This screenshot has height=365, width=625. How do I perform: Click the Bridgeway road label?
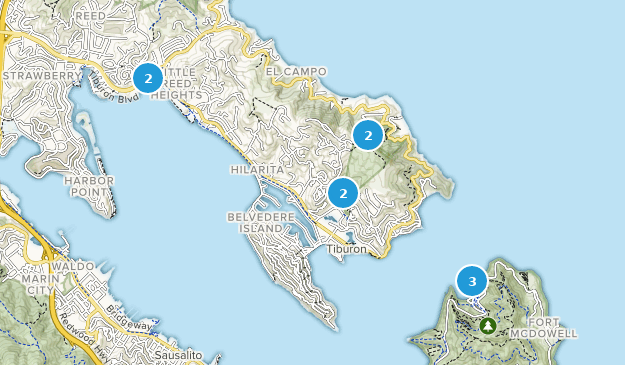pyautogui.click(x=129, y=318)
